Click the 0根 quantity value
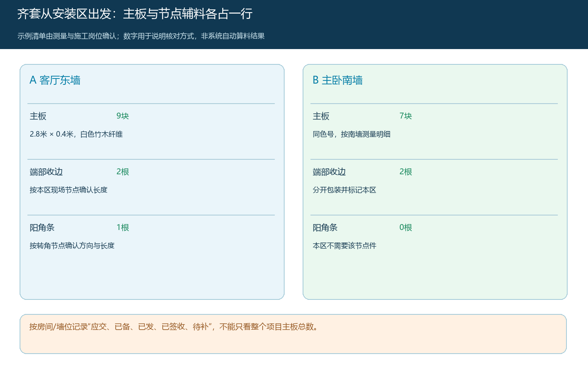 (x=406, y=227)
